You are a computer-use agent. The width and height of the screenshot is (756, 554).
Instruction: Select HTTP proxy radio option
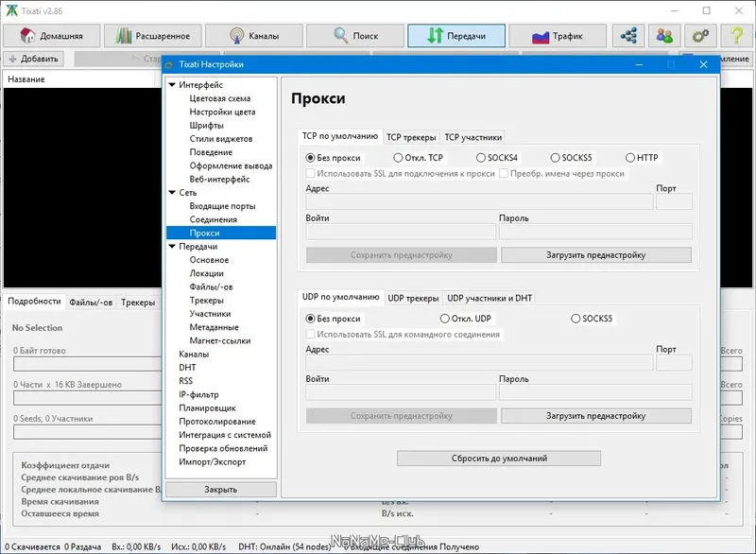click(x=630, y=158)
